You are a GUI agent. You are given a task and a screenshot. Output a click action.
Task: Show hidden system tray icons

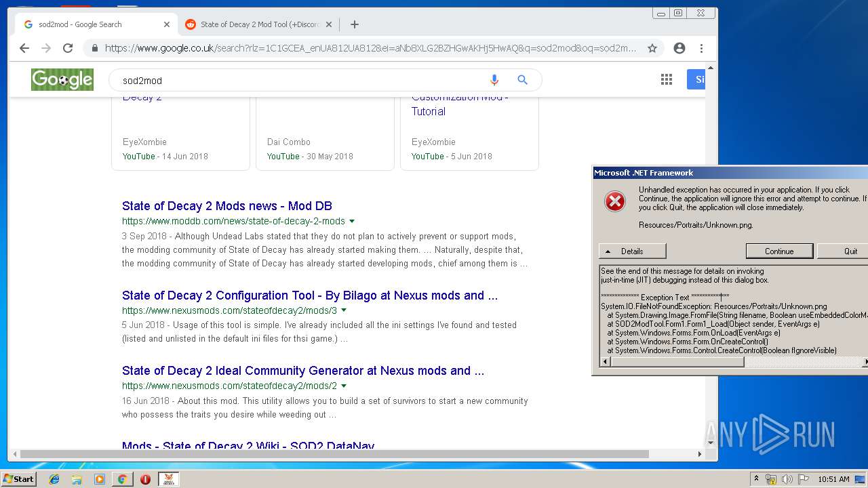click(x=756, y=479)
